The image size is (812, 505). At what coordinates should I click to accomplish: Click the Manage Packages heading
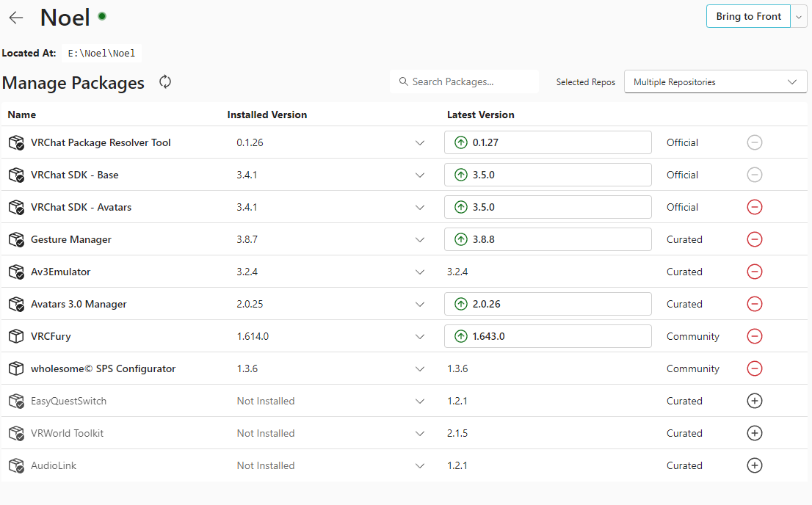(73, 83)
